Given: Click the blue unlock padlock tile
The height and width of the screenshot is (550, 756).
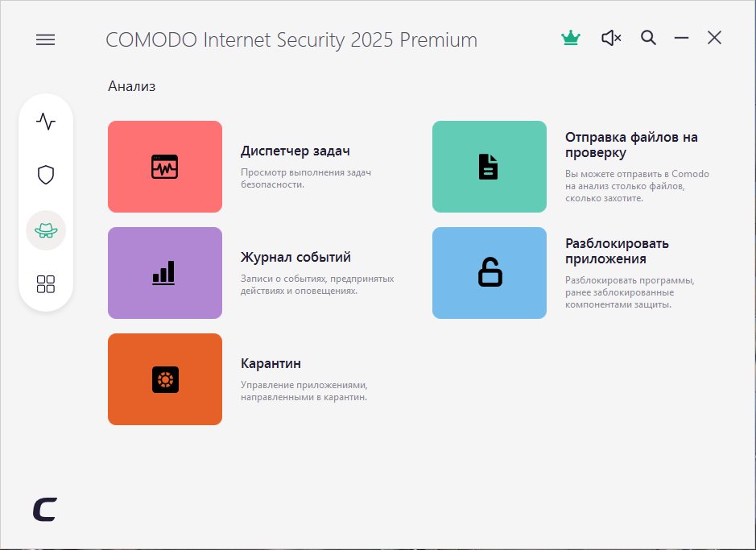Looking at the screenshot, I should 489,273.
